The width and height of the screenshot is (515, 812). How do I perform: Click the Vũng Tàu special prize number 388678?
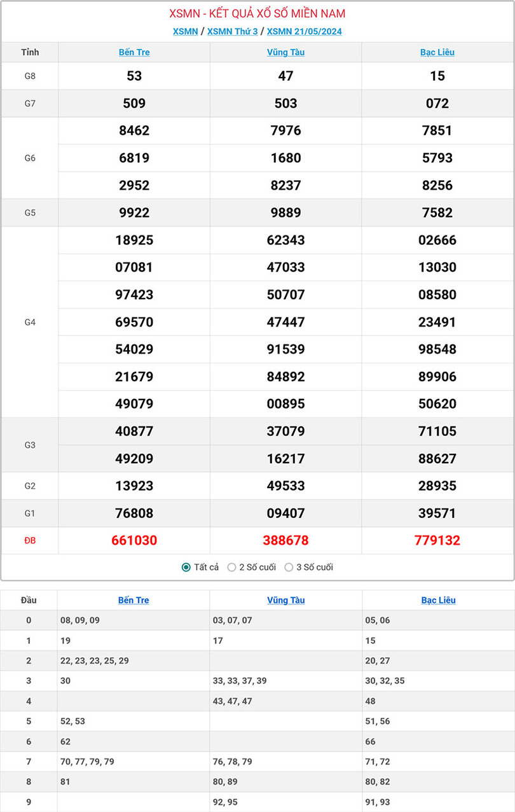point(285,540)
